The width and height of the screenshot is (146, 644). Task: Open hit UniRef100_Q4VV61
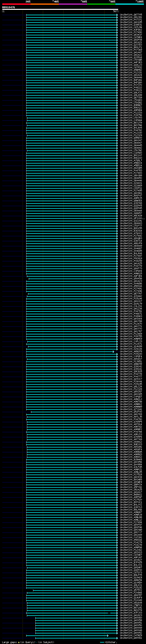[x=131, y=638]
